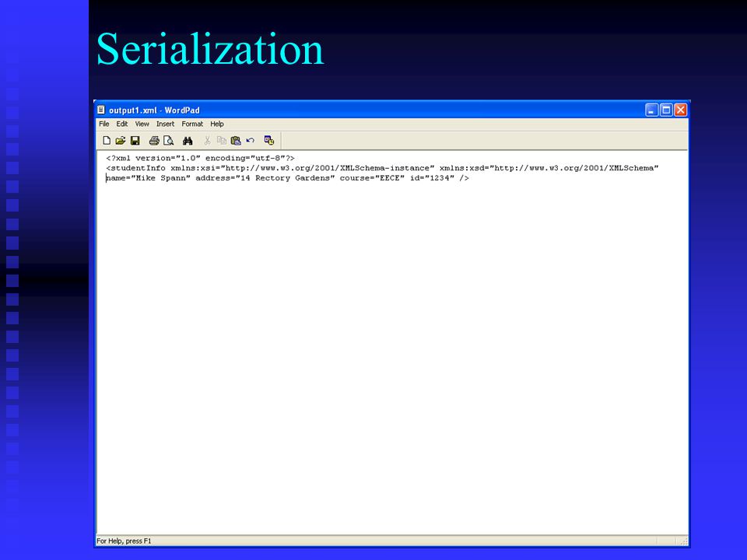747x560 pixels.
Task: Close the output1.xml WordPad window
Action: coord(680,110)
